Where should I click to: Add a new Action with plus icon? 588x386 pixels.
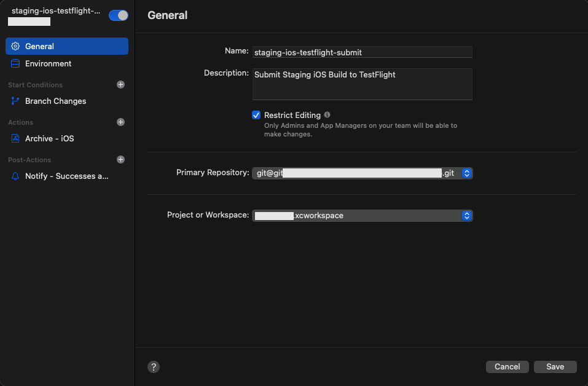tap(120, 122)
